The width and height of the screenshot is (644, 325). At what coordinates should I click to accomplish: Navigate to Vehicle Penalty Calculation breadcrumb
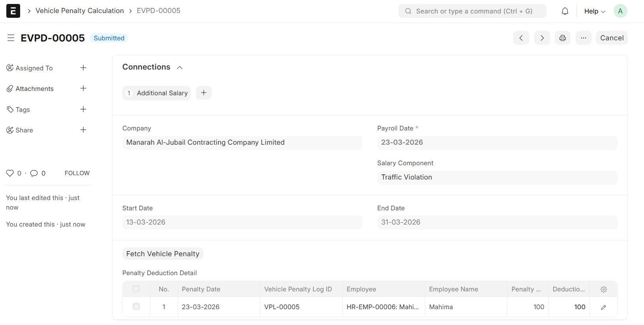tap(79, 11)
